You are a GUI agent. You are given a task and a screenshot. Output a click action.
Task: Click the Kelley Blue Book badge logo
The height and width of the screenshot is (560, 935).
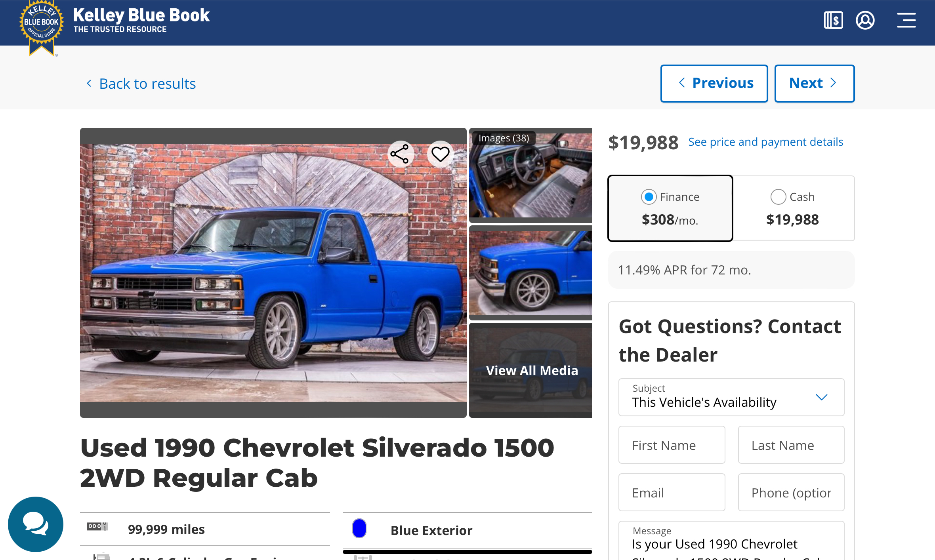pos(41,28)
